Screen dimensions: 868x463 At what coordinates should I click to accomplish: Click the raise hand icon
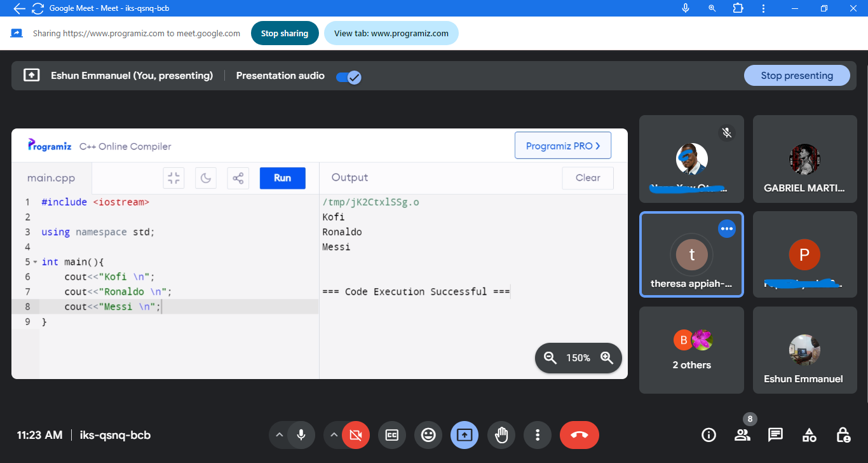[x=501, y=435]
